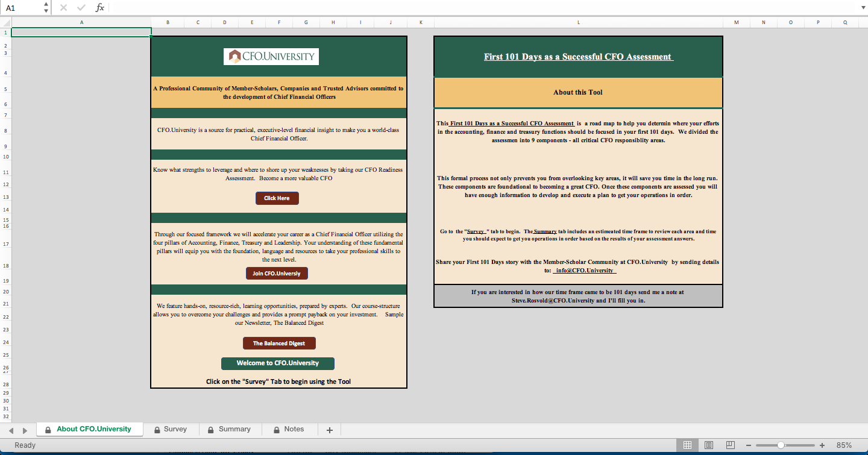This screenshot has height=455, width=868.
Task: Click the 'Click on the Survey Tab' text
Action: 278,381
